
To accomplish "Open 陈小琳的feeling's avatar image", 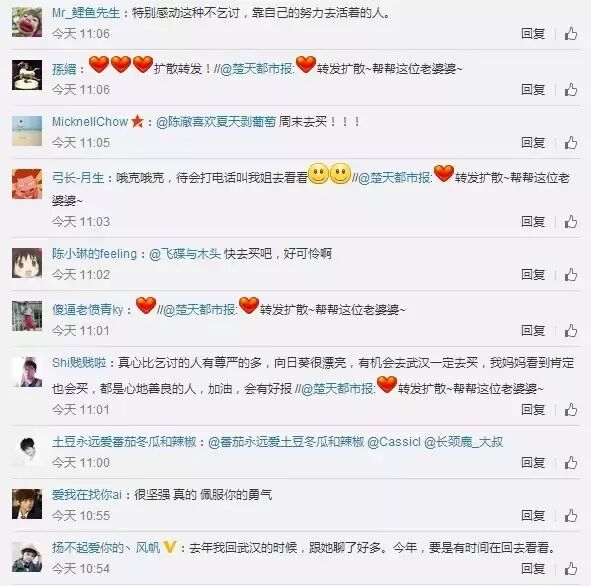I will click(x=27, y=263).
